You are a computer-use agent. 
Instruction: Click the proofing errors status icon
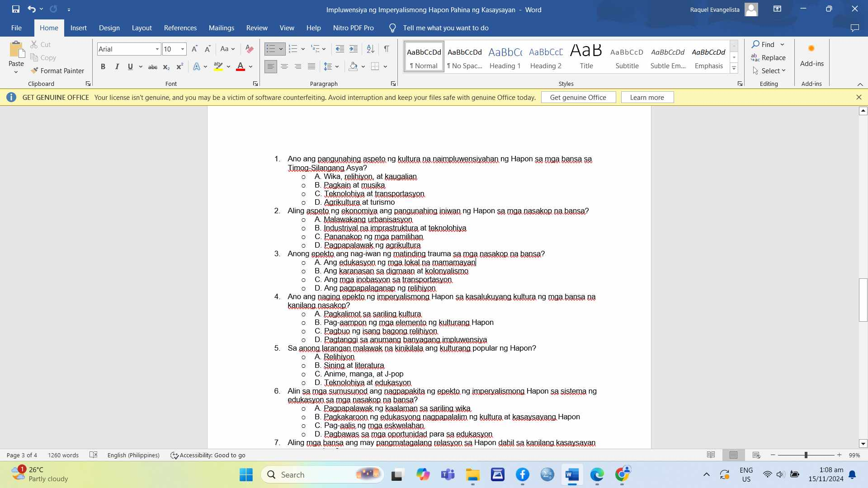(x=94, y=455)
